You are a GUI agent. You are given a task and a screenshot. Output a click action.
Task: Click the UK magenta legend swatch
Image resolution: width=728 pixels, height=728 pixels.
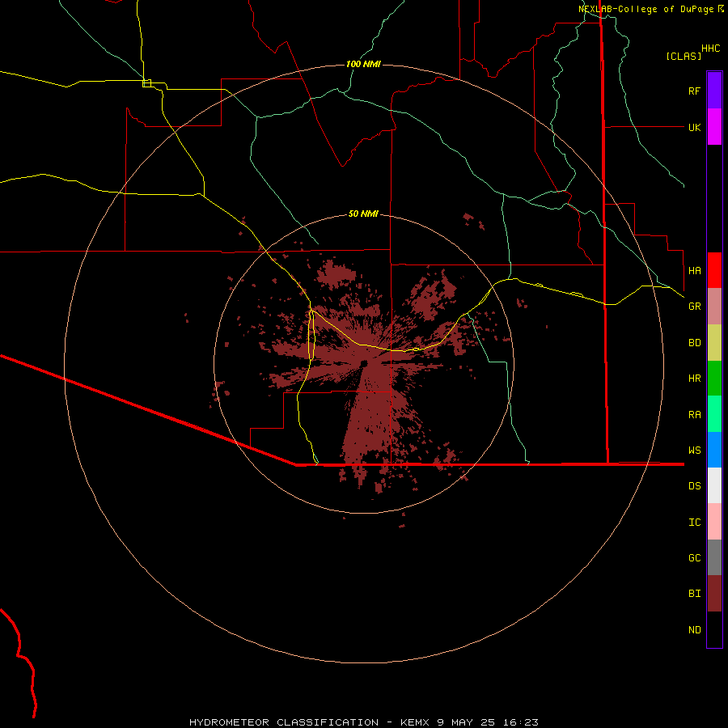pos(714,127)
